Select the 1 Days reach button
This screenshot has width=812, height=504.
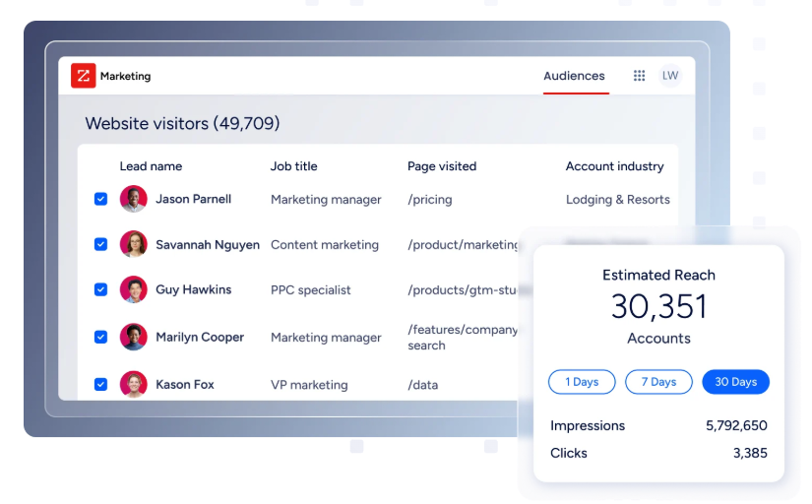click(x=582, y=382)
